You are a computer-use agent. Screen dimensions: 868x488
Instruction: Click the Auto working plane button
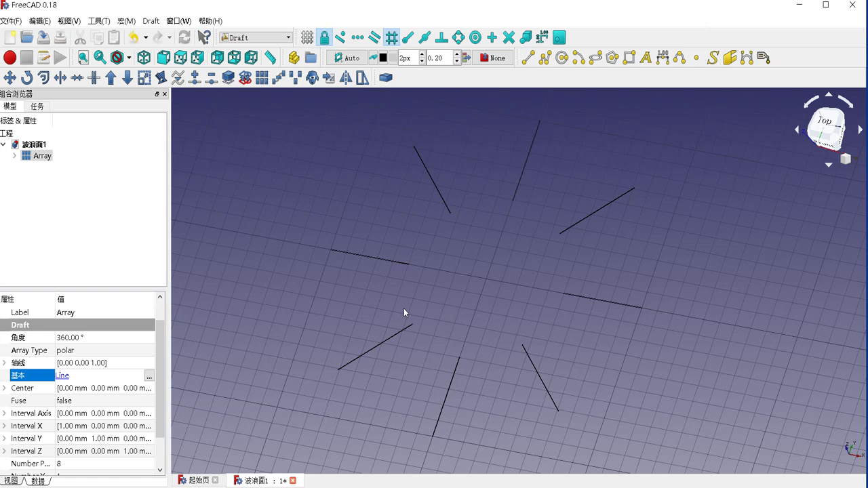pyautogui.click(x=347, y=58)
